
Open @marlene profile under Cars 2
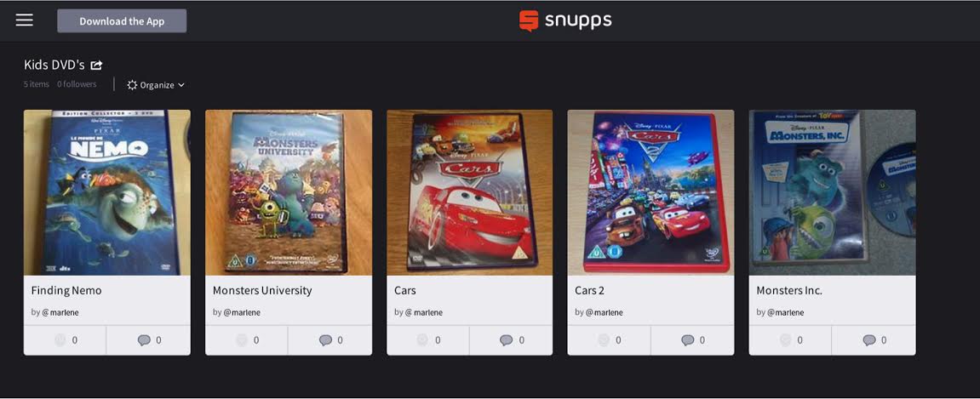(x=604, y=312)
